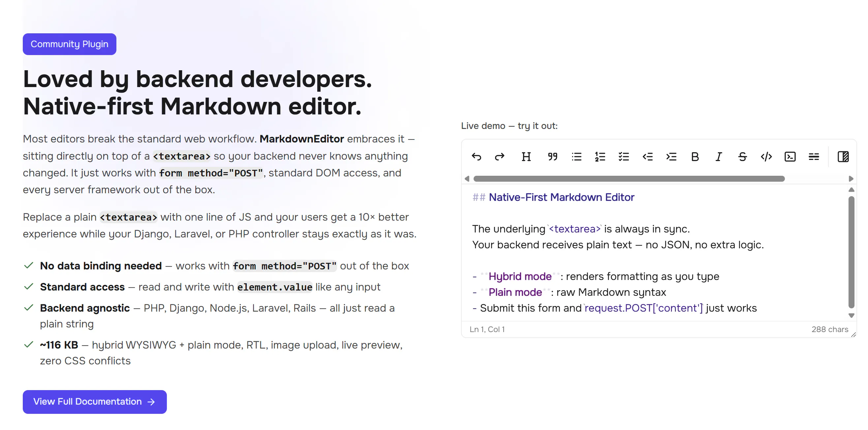Screen dimensions: 868x430
Task: Click the "Standard access" feature text
Action: point(82,287)
